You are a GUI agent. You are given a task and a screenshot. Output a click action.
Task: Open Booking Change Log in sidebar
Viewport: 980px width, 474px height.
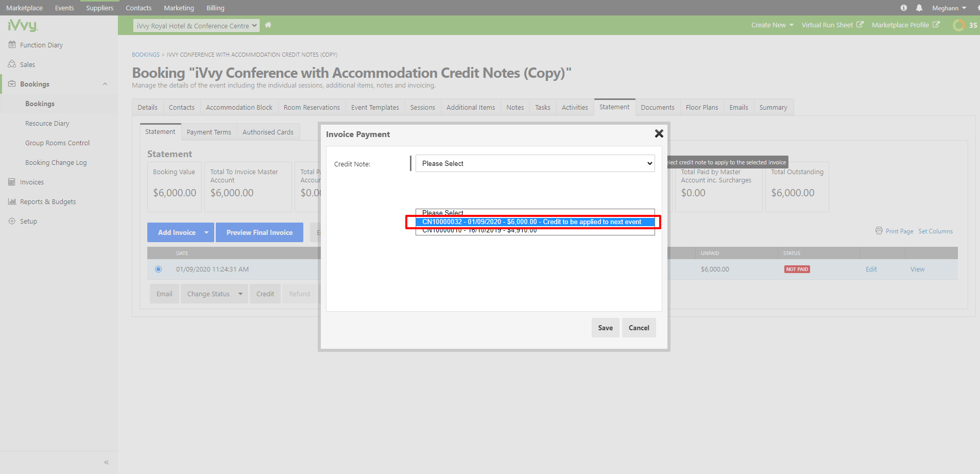pos(56,162)
